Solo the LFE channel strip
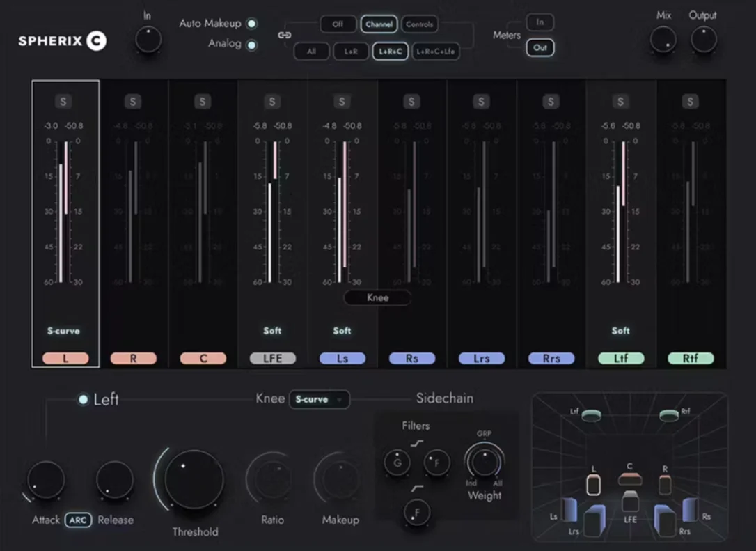The height and width of the screenshot is (551, 756). (x=272, y=101)
